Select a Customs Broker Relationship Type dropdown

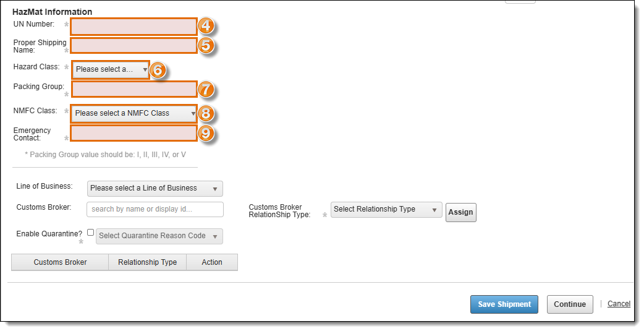(386, 209)
